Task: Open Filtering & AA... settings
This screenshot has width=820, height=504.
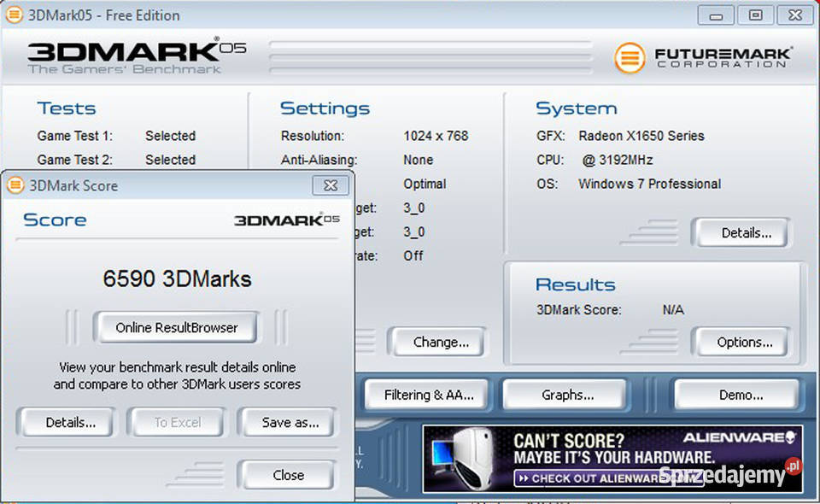Action: [x=429, y=395]
